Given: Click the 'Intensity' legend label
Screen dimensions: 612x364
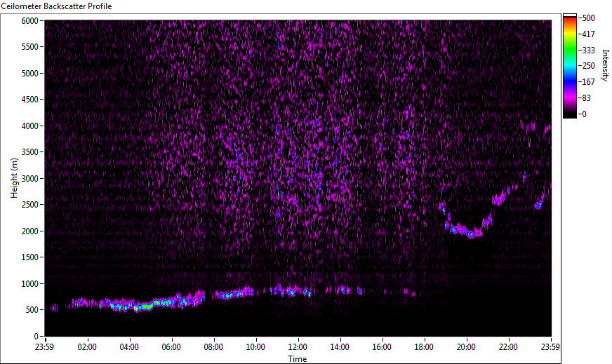Looking at the screenshot, I should pyautogui.click(x=606, y=65).
